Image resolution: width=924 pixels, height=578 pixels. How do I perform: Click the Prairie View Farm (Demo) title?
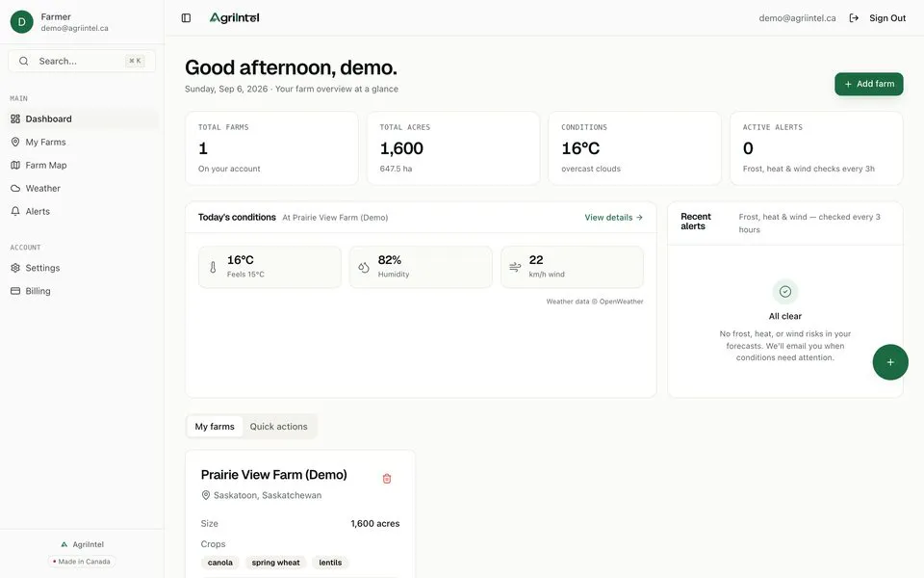point(274,475)
